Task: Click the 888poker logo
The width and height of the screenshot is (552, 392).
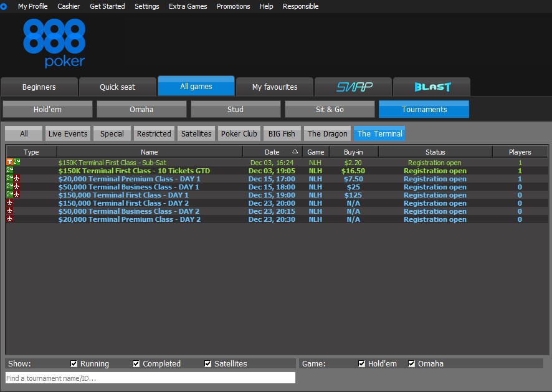Action: tap(54, 42)
